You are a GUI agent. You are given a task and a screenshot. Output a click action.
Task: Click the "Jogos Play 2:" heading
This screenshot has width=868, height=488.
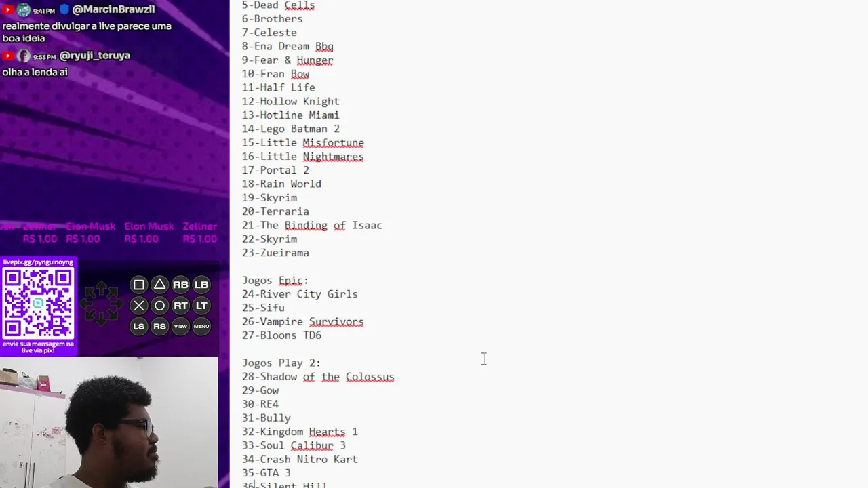coord(281,363)
